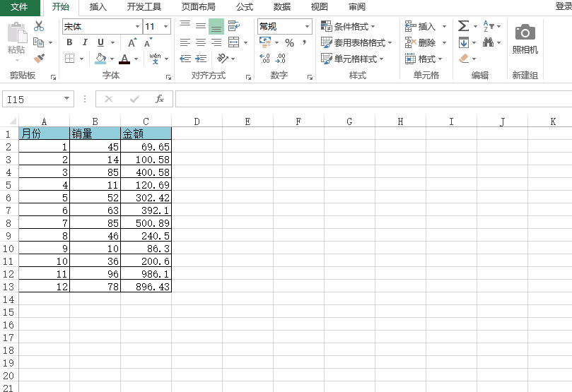Open number format dropdown 常规
This screenshot has height=392, width=572.
tap(307, 27)
